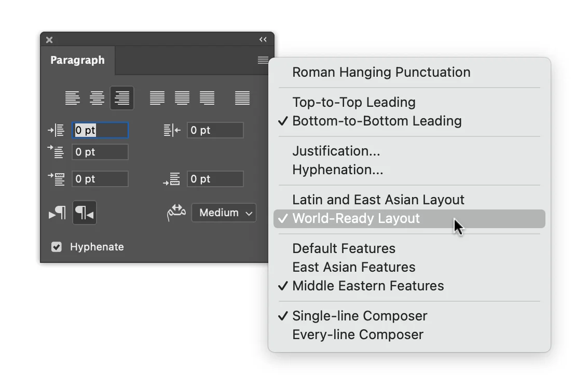The image size is (588, 378).
Task: Choose Default Features
Action: pyautogui.click(x=409, y=248)
